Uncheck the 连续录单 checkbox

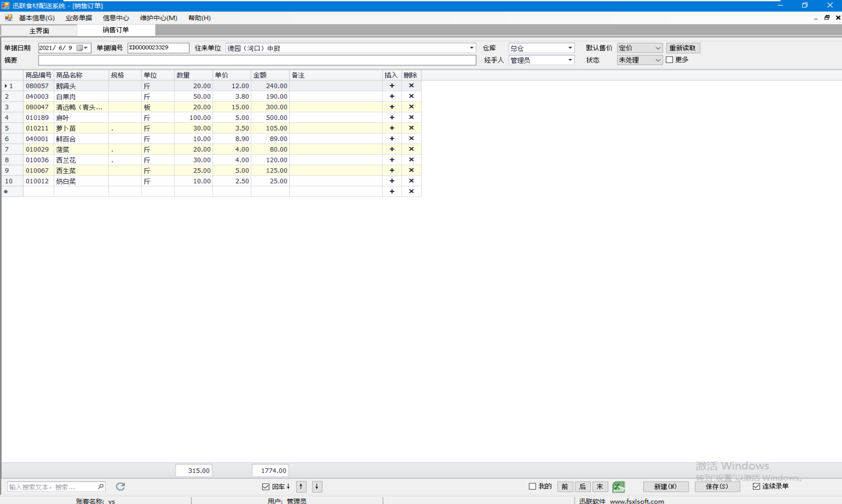click(x=756, y=486)
